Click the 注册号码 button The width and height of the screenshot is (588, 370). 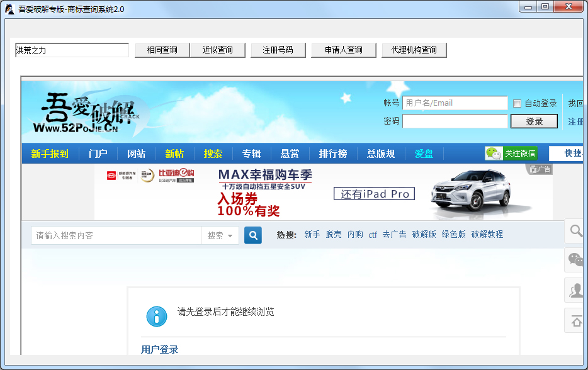coord(278,50)
